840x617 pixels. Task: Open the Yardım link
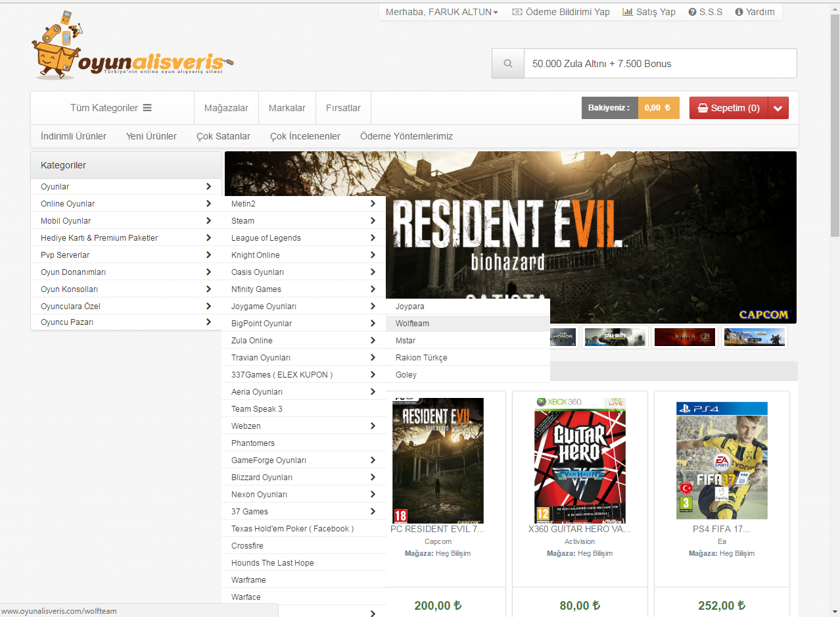pyautogui.click(x=755, y=12)
